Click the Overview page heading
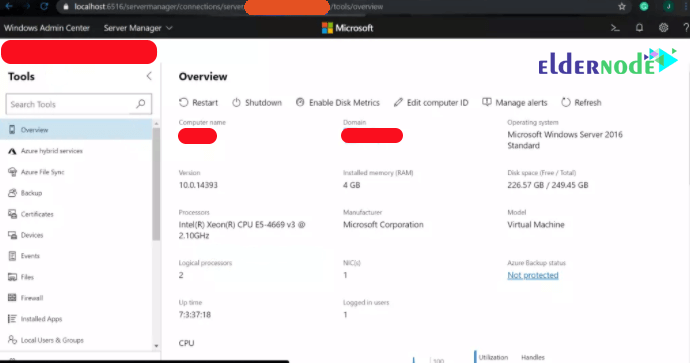The width and height of the screenshot is (690, 363). [x=203, y=76]
